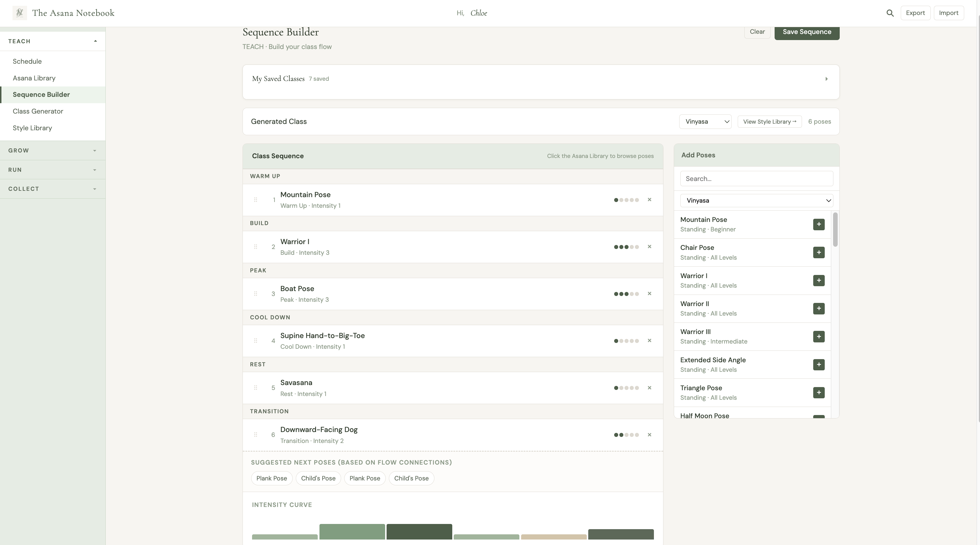Click the Import button
This screenshot has height=545, width=980.
pos(948,13)
